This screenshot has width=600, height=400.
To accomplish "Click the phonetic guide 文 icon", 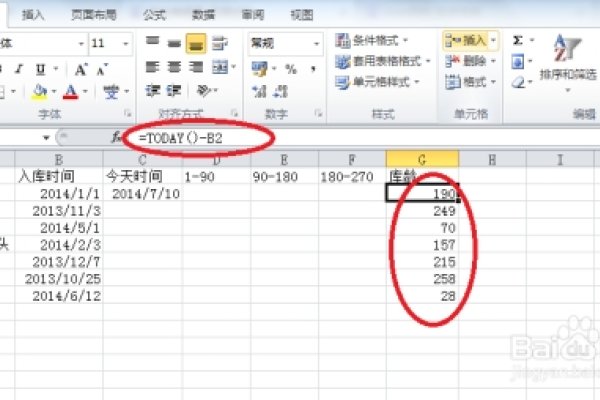I will 111,91.
